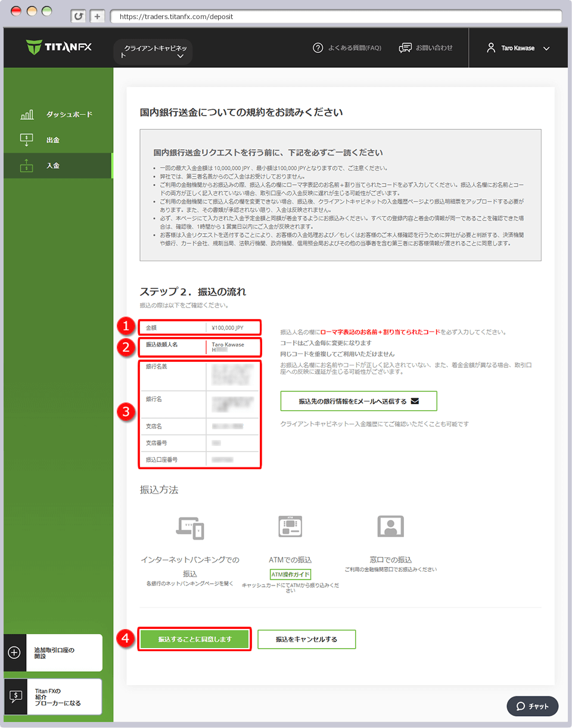Screen dimensions: 572x728
Task: Click the plus icon for 追加取引口座の開設
Action: pyautogui.click(x=14, y=652)
